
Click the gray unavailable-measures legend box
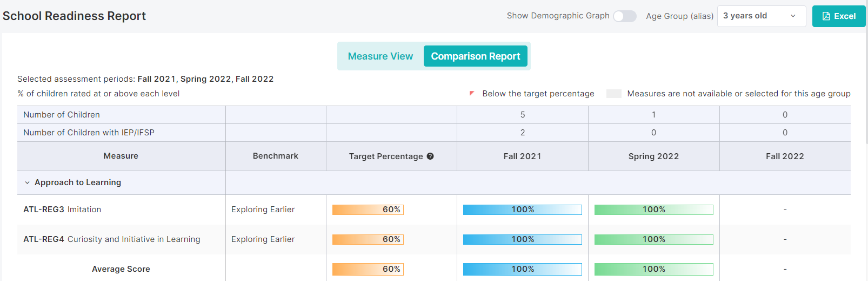click(x=613, y=94)
